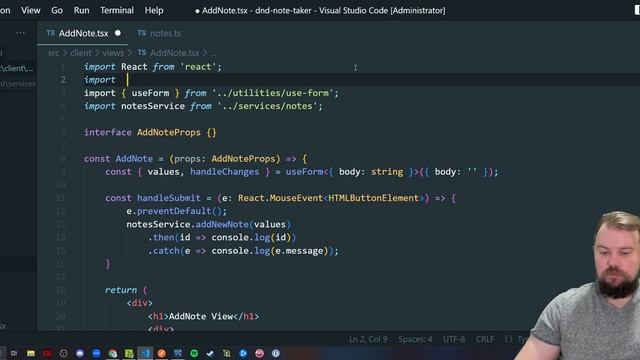Click the TS file icon in the breadcrumb

pyautogui.click(x=142, y=53)
